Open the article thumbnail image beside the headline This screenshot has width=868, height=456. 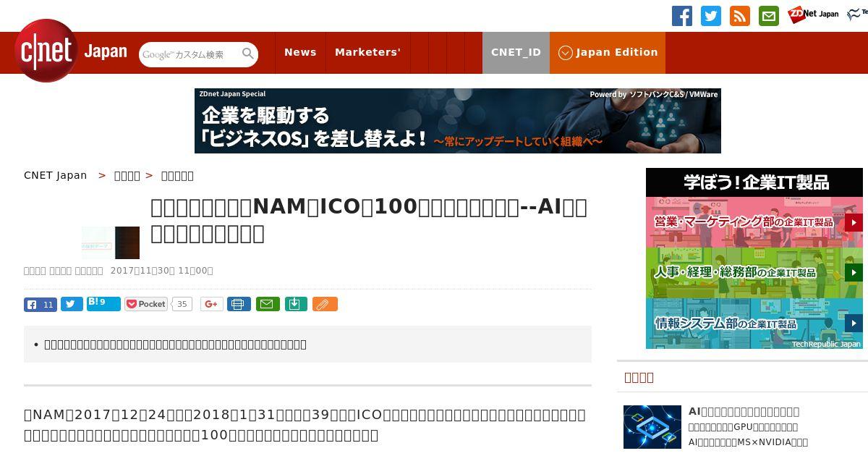(111, 242)
